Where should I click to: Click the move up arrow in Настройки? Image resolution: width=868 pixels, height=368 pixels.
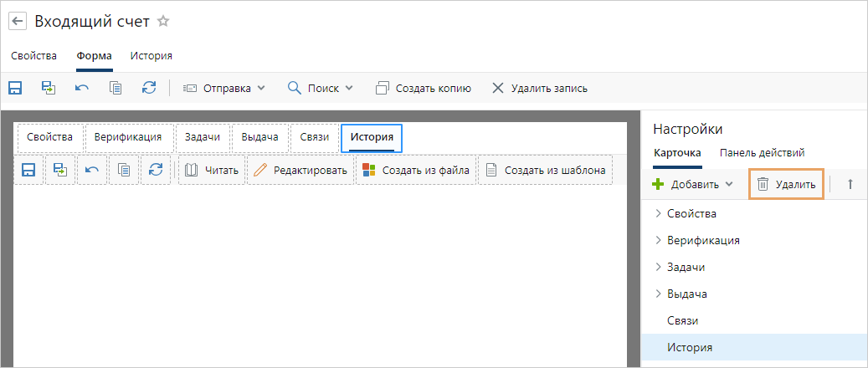[x=850, y=184]
